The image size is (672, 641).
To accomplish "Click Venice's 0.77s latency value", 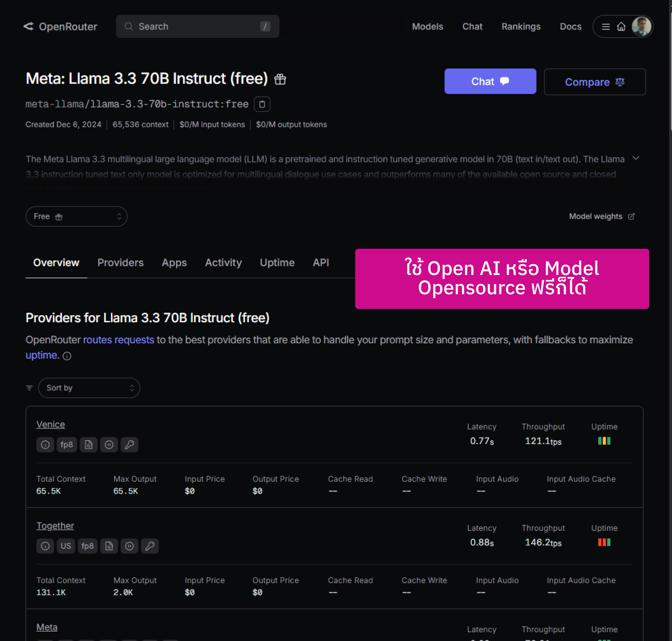I will click(x=482, y=441).
